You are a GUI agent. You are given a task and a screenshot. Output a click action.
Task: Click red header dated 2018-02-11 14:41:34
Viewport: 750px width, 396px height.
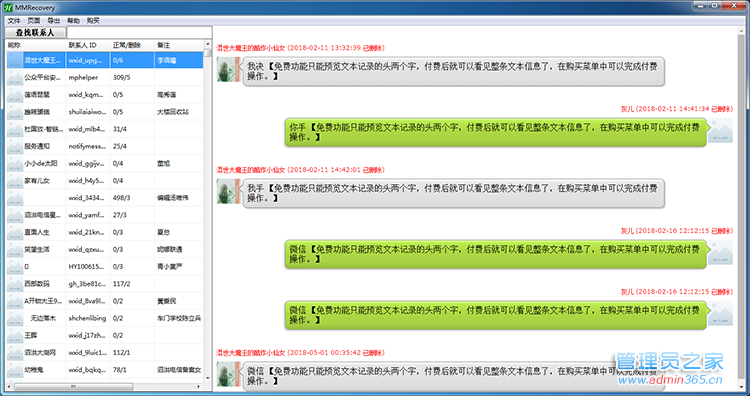point(676,109)
